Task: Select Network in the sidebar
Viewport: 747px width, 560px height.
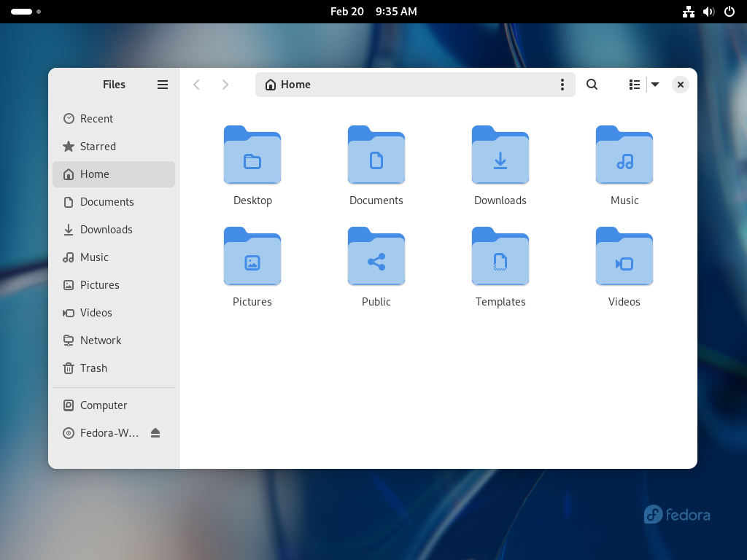Action: click(x=114, y=340)
